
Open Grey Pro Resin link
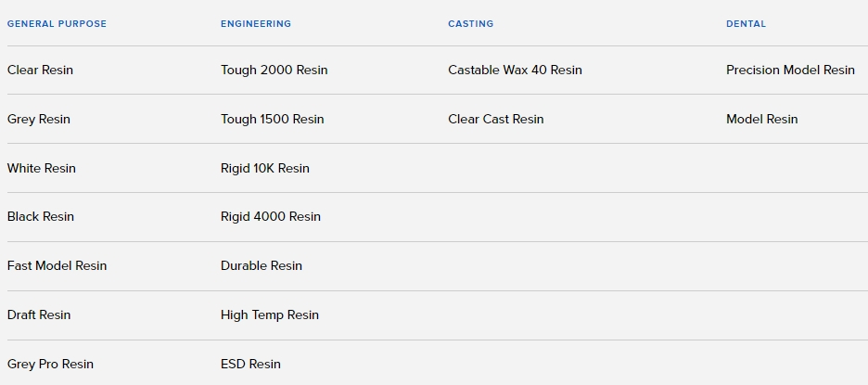click(x=50, y=364)
